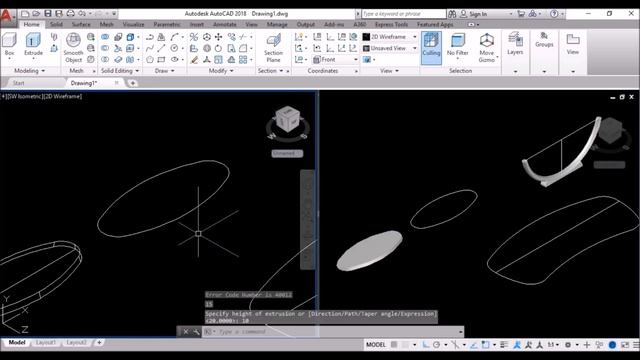640x360 pixels.
Task: Open the Groups panel button
Action: pos(544,40)
